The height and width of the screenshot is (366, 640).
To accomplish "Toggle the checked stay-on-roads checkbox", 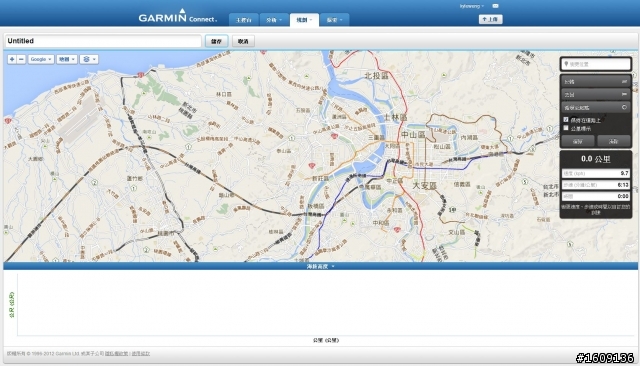I will click(566, 120).
